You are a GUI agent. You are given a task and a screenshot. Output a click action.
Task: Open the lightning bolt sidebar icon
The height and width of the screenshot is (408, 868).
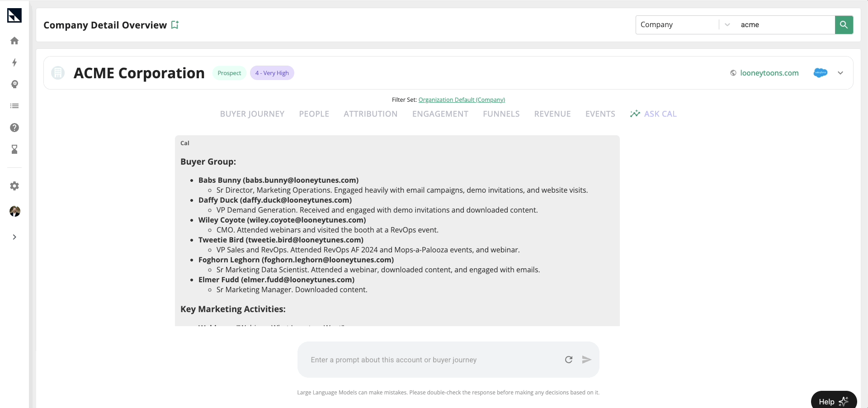coord(14,62)
